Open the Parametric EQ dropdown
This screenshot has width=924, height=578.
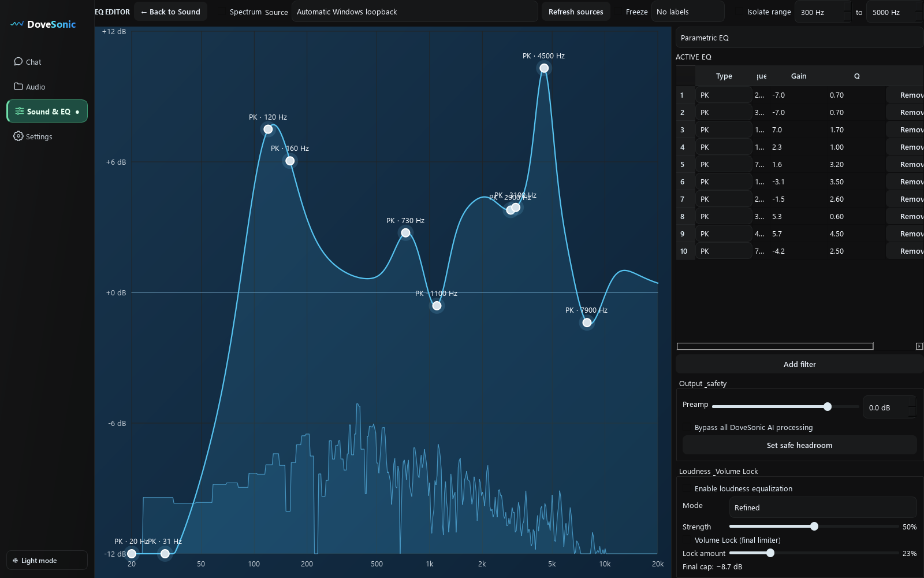799,38
